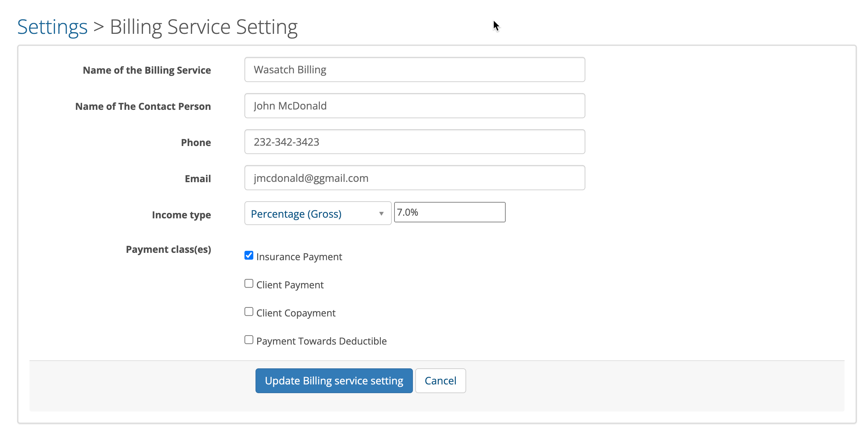Click the Payment class(es) label
The image size is (868, 436).
click(168, 249)
